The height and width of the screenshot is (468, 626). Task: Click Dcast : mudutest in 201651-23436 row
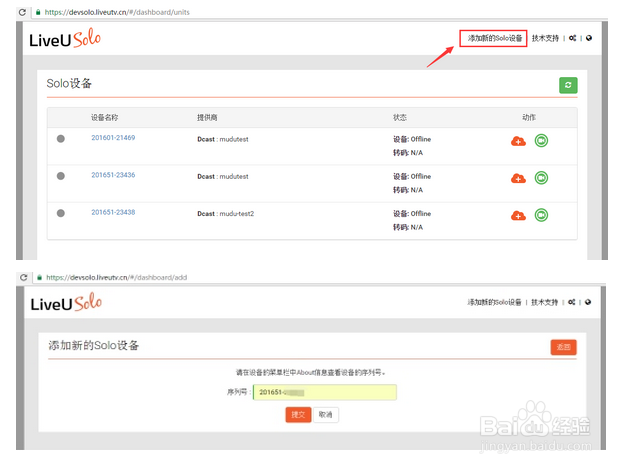coord(223,176)
